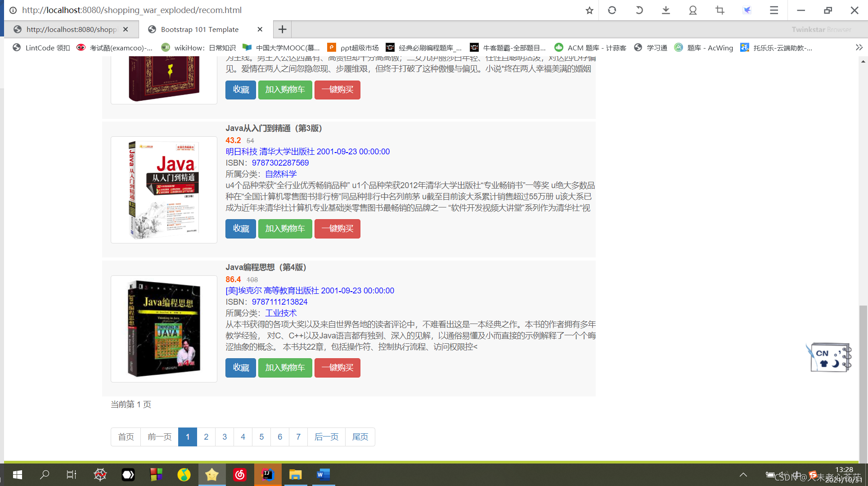Image resolution: width=868 pixels, height=486 pixels.
Task: Click the undo/restore arrow icon in toolbar
Action: (639, 10)
